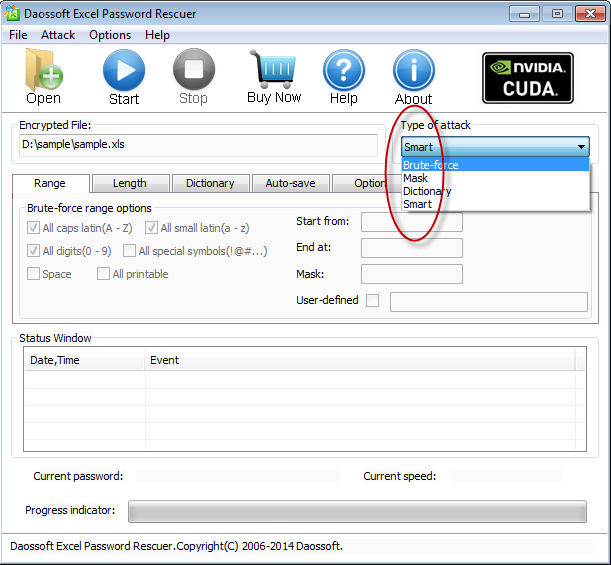The height and width of the screenshot is (565, 611).
Task: Open the Attack menu
Action: (x=58, y=35)
